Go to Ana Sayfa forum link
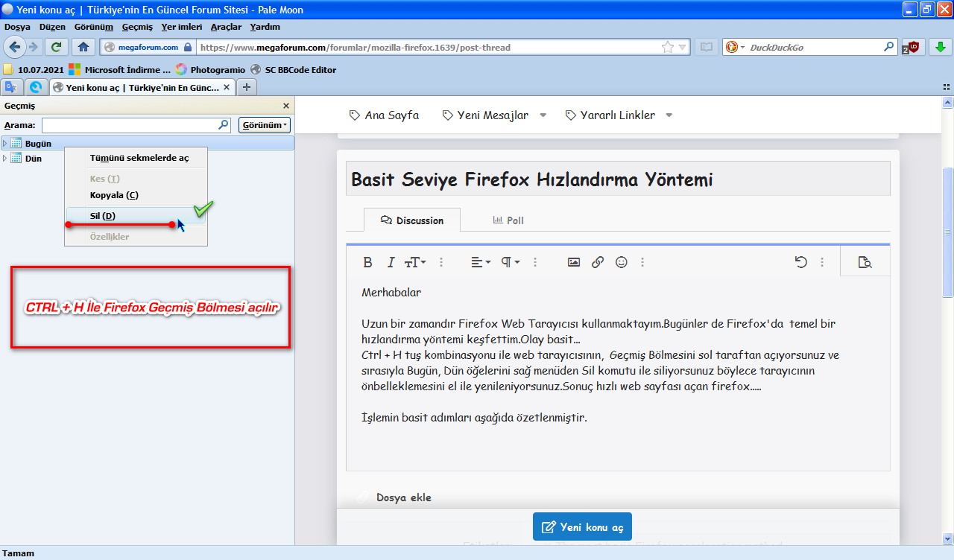Image resolution: width=954 pixels, height=560 pixels. tap(383, 115)
